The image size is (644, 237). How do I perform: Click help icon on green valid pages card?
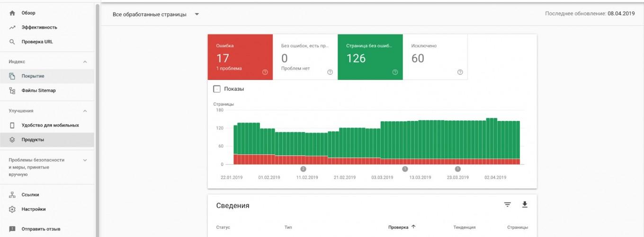coord(395,72)
